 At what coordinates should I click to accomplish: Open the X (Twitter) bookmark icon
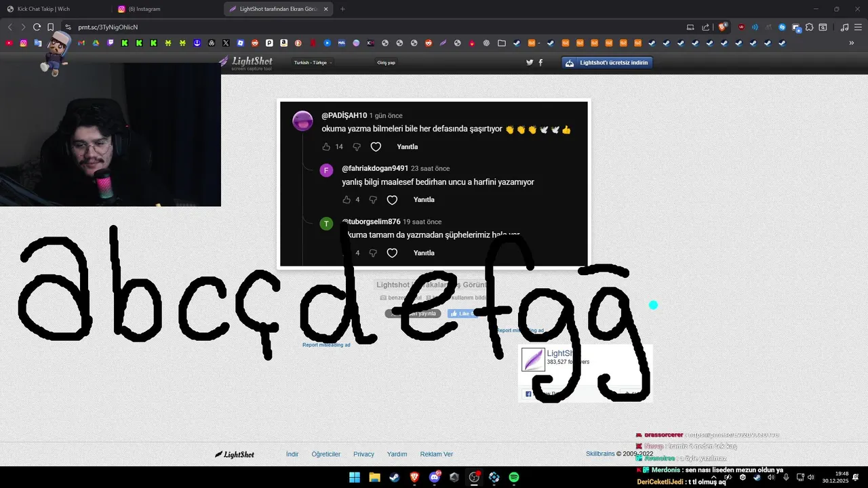[x=226, y=43]
